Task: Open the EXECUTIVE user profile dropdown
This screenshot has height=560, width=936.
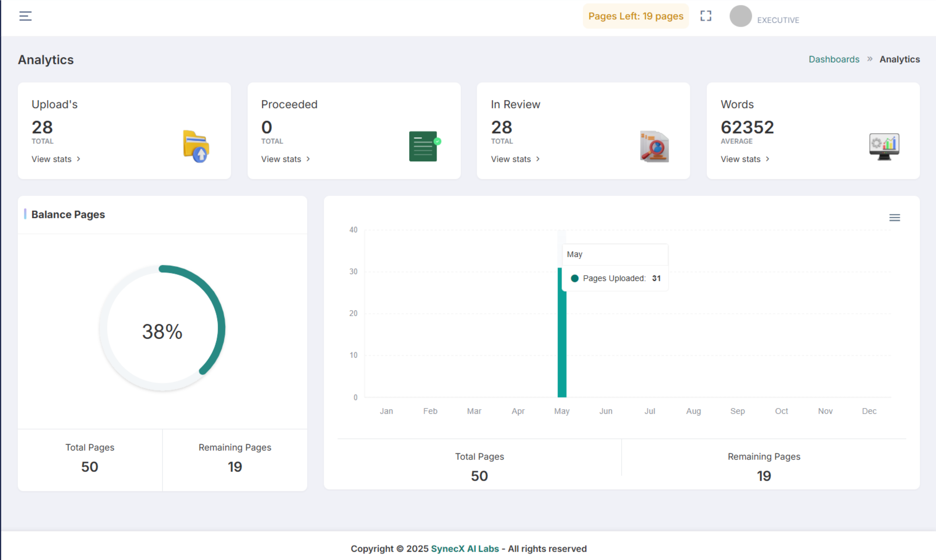Action: click(778, 20)
